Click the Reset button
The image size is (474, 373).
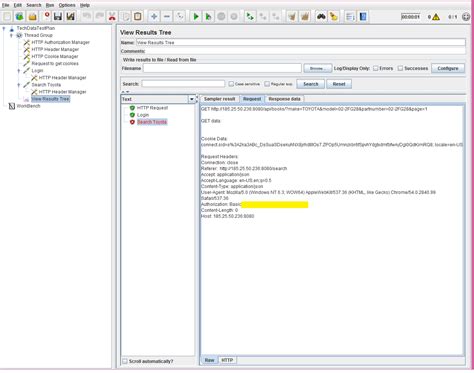(339, 84)
